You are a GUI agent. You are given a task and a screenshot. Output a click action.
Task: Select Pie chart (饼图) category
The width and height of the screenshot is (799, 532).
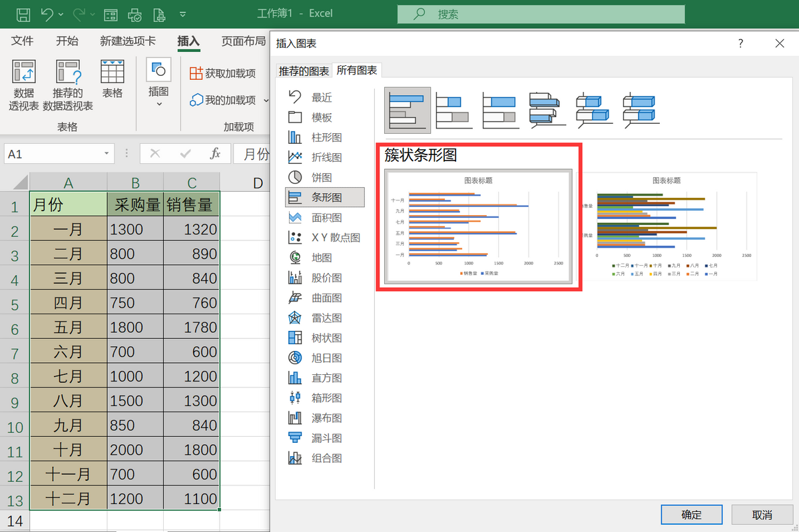[x=325, y=178]
